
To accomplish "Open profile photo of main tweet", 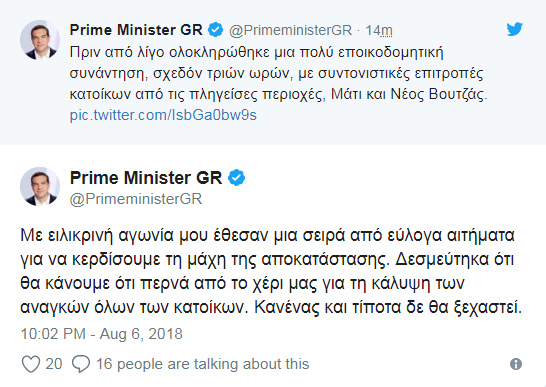I will (x=40, y=187).
